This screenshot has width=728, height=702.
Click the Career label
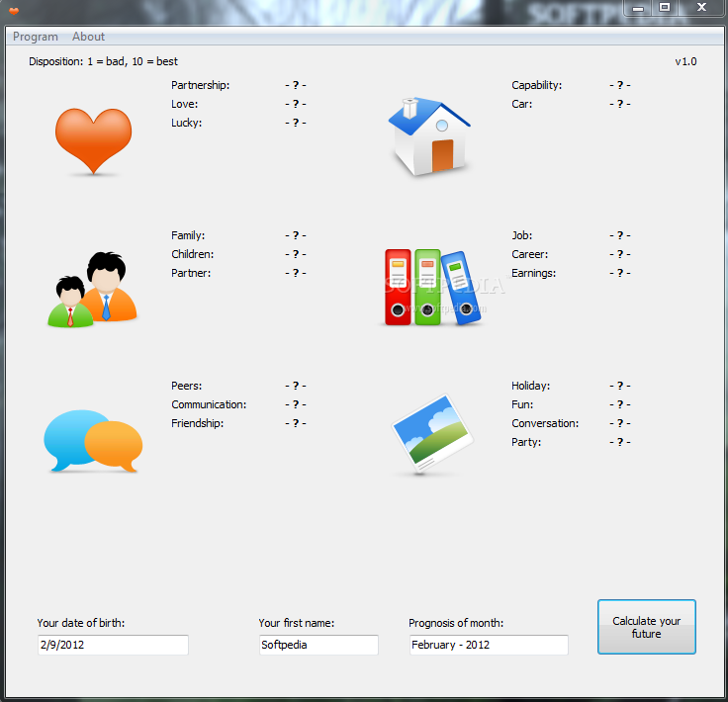point(530,254)
